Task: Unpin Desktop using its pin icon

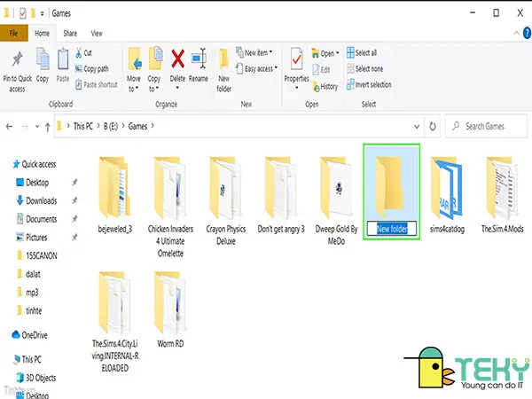Action: [74, 182]
